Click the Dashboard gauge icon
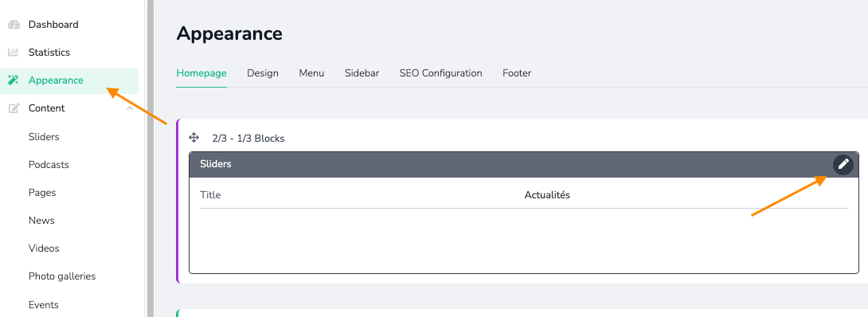 (14, 25)
